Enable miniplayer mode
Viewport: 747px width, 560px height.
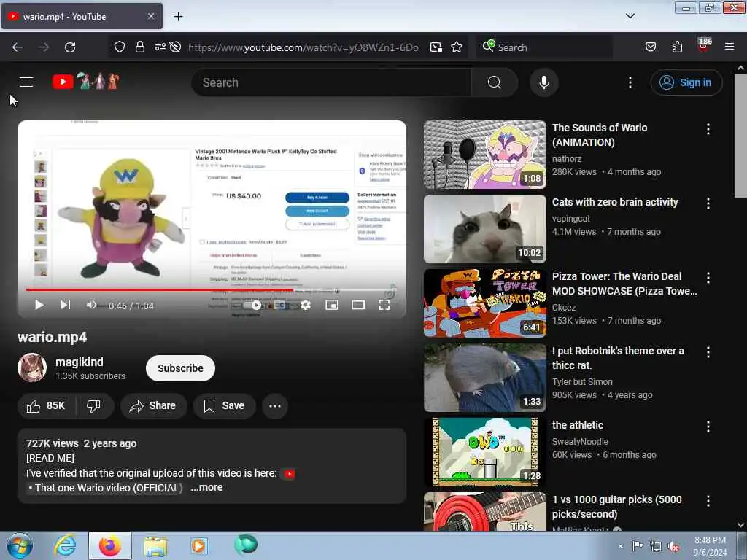[x=332, y=305]
